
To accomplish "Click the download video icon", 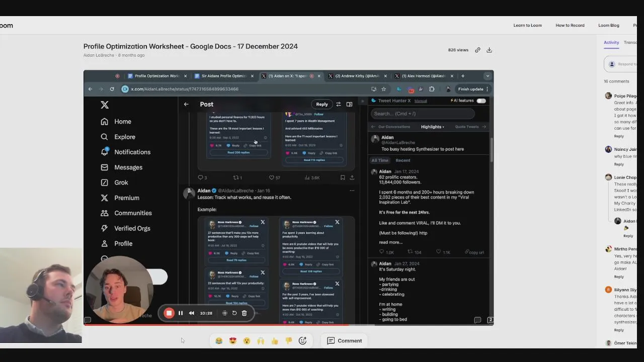I will [489, 50].
